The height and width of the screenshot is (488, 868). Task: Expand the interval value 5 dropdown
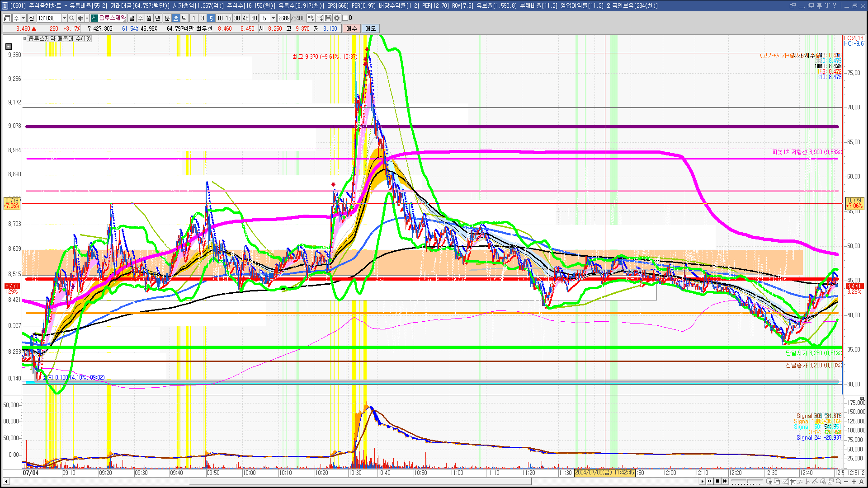click(x=273, y=18)
